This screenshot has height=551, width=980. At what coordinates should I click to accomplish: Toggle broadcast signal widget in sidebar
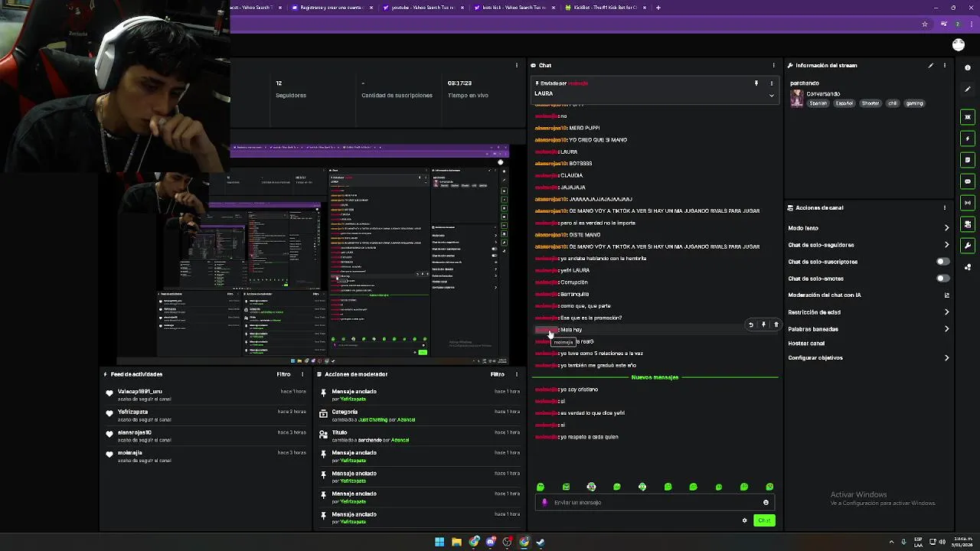coord(968,203)
